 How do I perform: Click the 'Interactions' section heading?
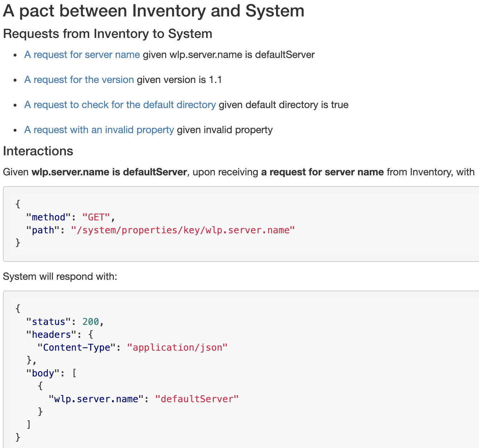tap(38, 151)
